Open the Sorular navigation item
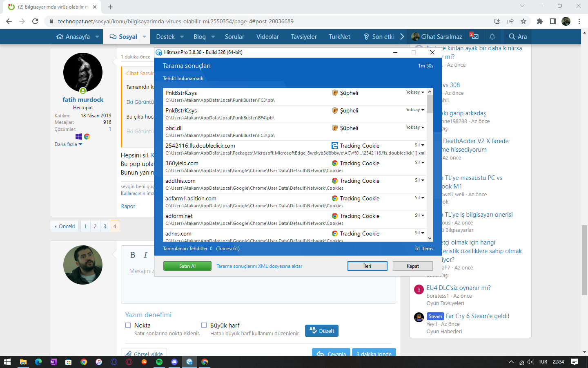The width and height of the screenshot is (588, 368). click(234, 37)
